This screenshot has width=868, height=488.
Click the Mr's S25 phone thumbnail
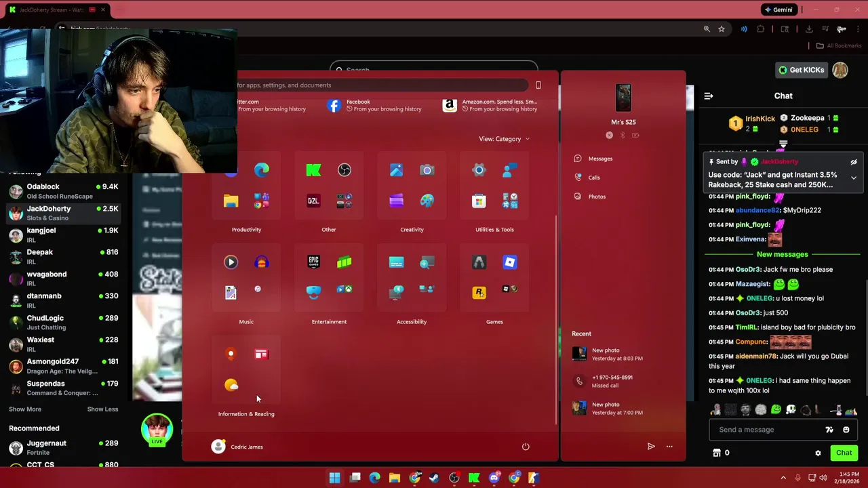(x=623, y=98)
